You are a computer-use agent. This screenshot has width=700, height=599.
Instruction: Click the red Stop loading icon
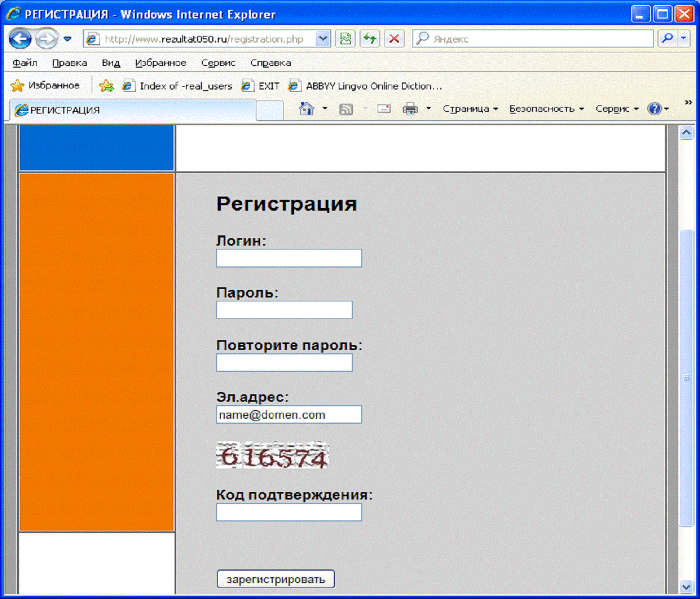394,39
